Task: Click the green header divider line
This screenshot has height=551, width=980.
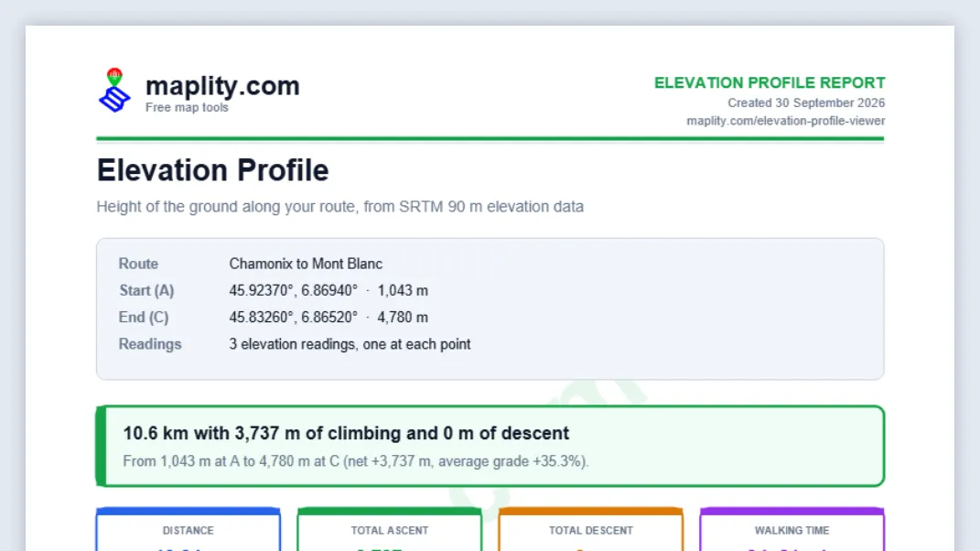Action: coord(490,139)
